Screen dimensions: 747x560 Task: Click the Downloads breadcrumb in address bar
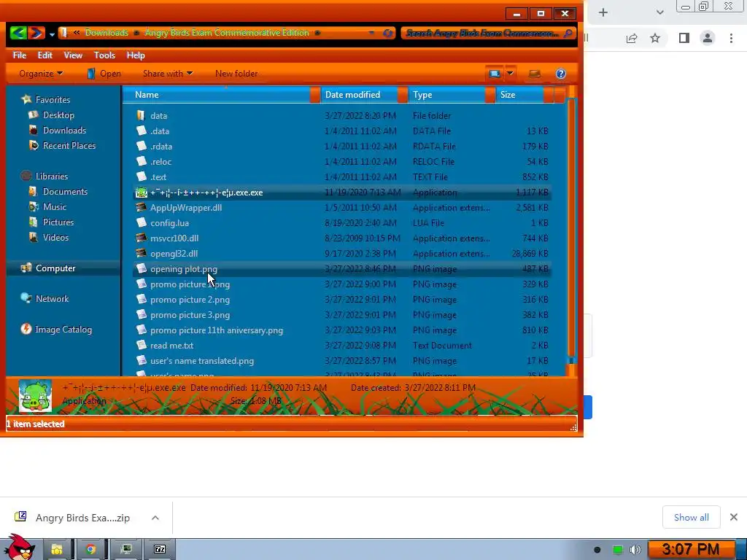[107, 33]
